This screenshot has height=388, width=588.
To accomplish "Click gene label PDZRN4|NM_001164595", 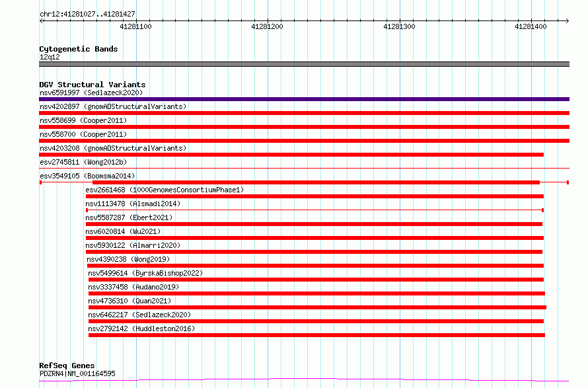I will (77, 373).
